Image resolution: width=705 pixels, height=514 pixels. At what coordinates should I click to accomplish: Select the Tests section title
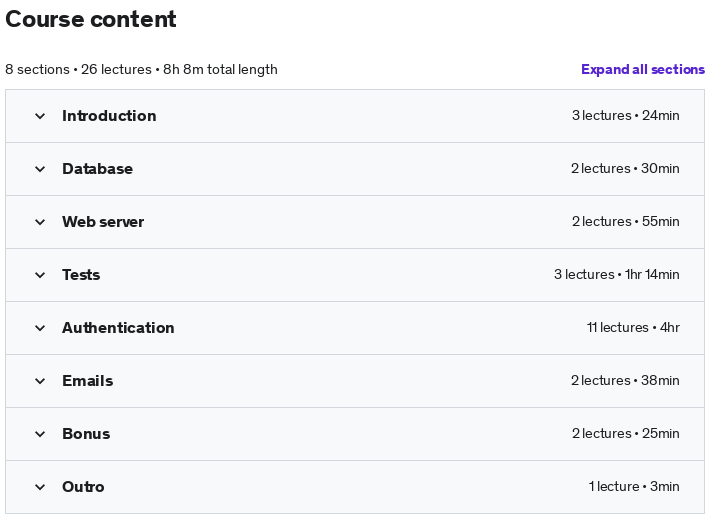click(x=81, y=275)
